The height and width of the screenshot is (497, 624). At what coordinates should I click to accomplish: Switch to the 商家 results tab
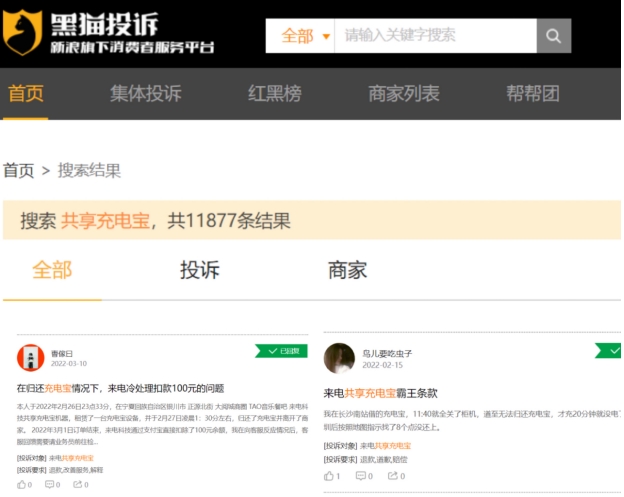tap(347, 270)
